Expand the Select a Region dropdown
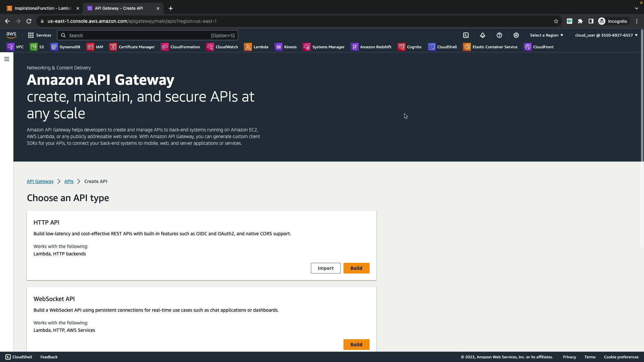This screenshot has height=362, width=644. [x=546, y=35]
